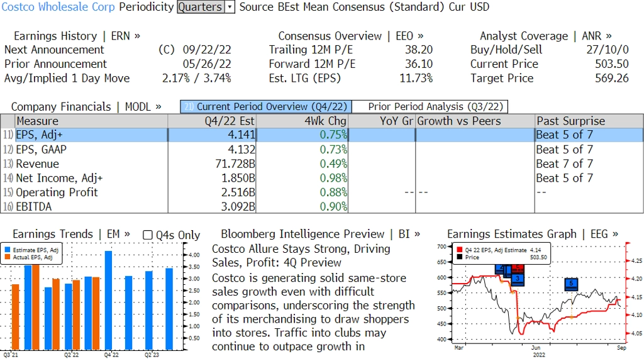Screen dimensions: 644x361
Task: Click the Operating Profit estimate 2.516B
Action: click(x=238, y=192)
